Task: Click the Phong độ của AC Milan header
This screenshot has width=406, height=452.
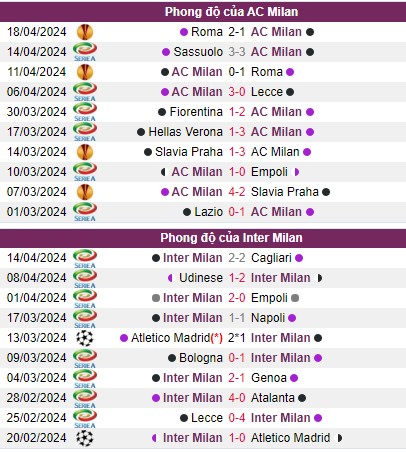Action: point(232,12)
